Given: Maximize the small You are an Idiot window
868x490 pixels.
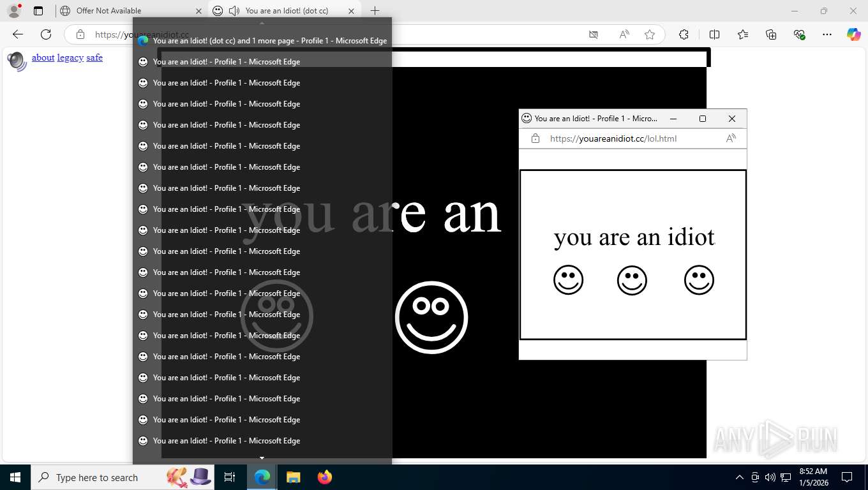Looking at the screenshot, I should coord(703,119).
